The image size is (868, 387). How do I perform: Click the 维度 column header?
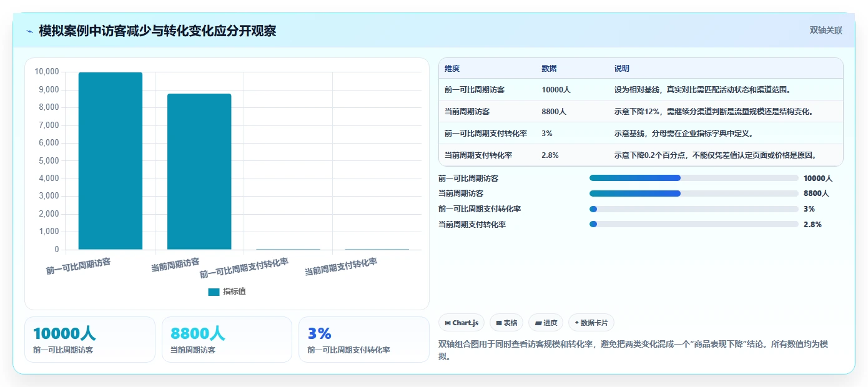(452, 68)
